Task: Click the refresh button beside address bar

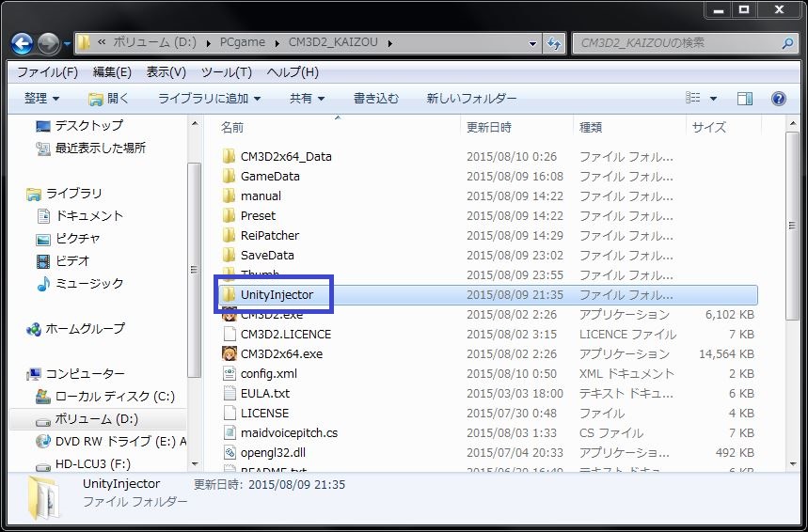Action: (x=554, y=43)
